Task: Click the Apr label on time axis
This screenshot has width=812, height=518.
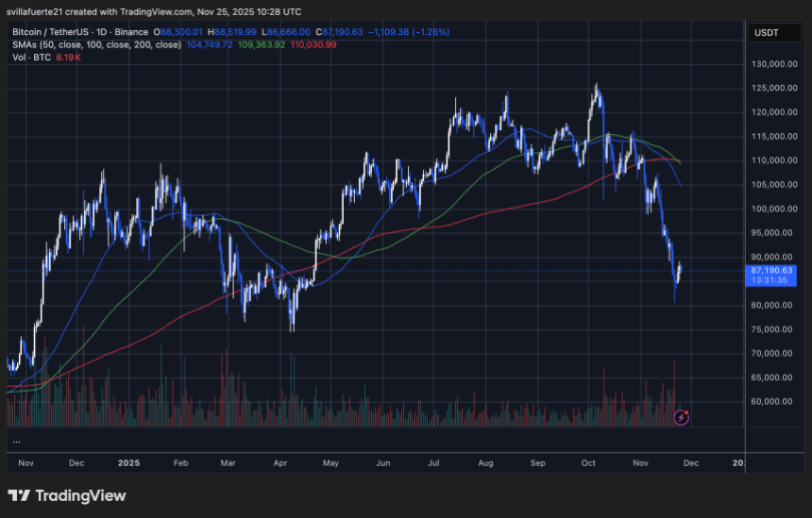Action: coord(279,463)
